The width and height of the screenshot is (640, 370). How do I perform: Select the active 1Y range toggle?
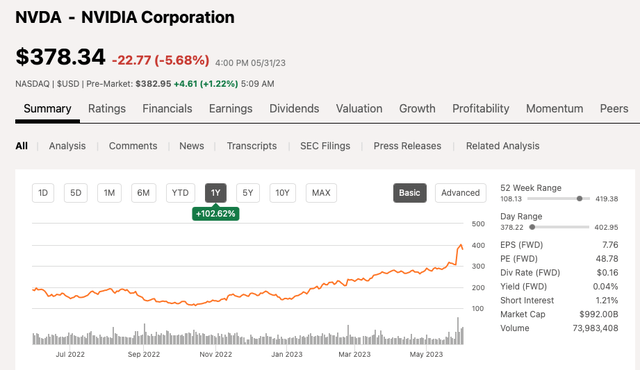[x=216, y=193]
